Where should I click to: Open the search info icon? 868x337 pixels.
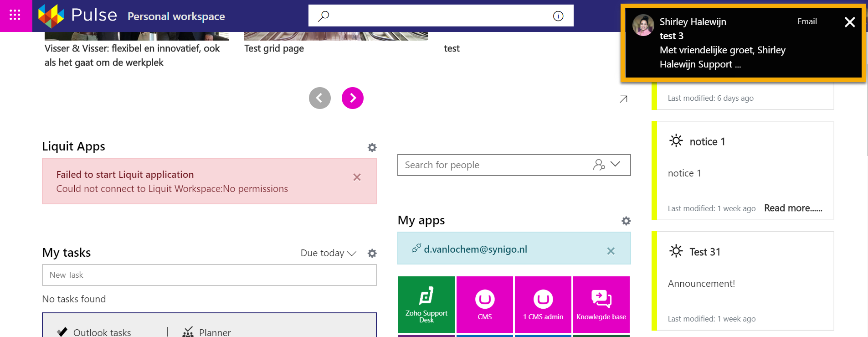click(x=558, y=16)
